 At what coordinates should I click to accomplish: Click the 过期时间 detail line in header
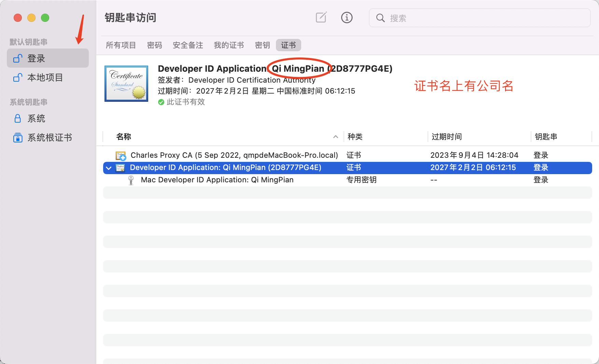coord(256,91)
